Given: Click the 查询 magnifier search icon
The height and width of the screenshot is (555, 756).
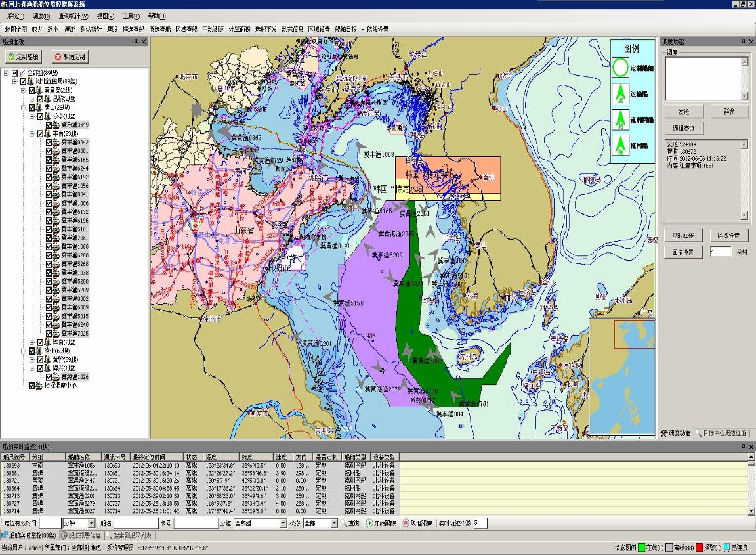Looking at the screenshot, I should click(348, 523).
